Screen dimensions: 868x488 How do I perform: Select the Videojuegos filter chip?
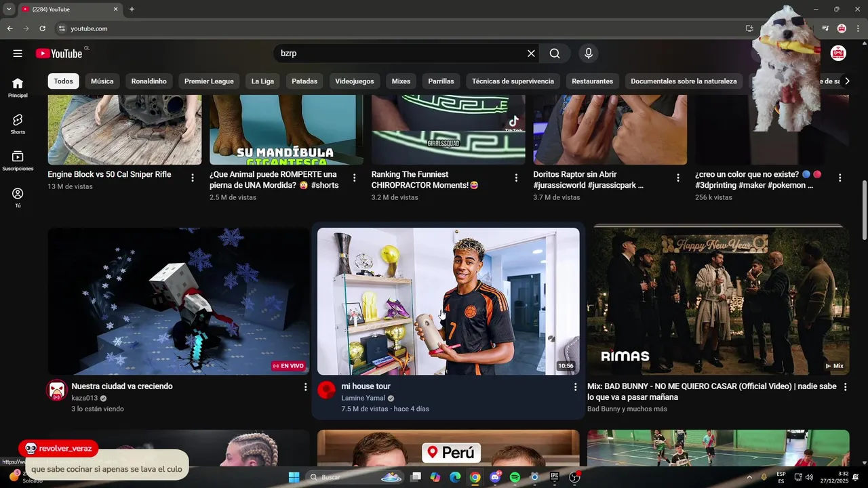[x=355, y=81]
